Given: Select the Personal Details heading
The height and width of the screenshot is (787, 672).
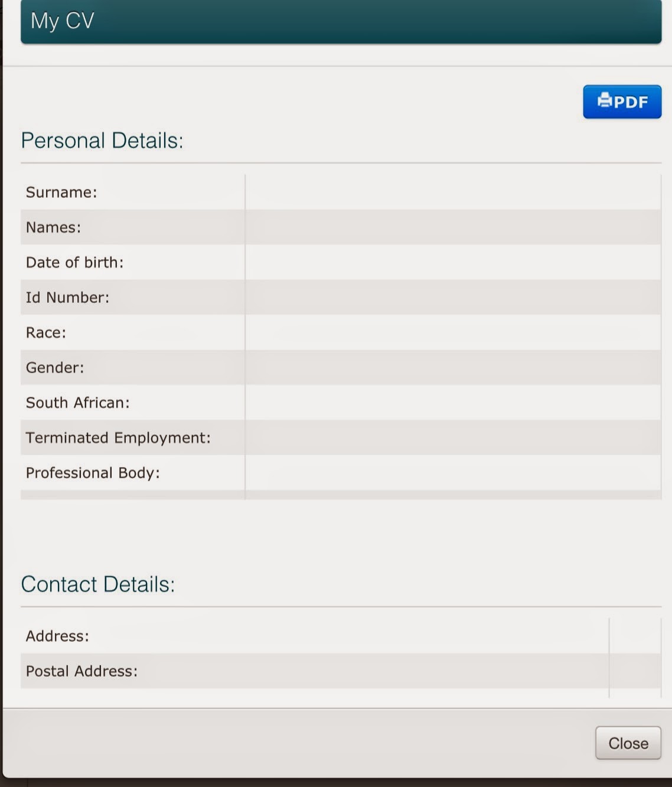Looking at the screenshot, I should click(x=102, y=141).
